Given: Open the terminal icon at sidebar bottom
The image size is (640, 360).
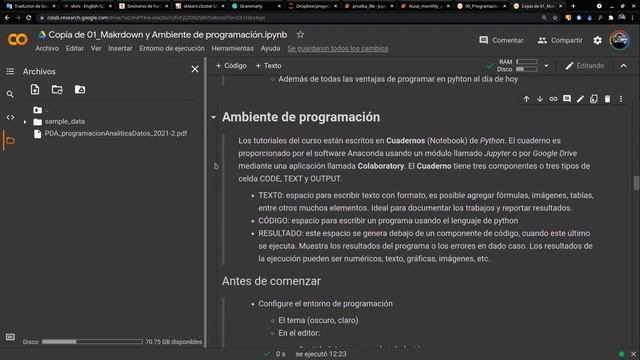Looking at the screenshot, I should pyautogui.click(x=10, y=337).
